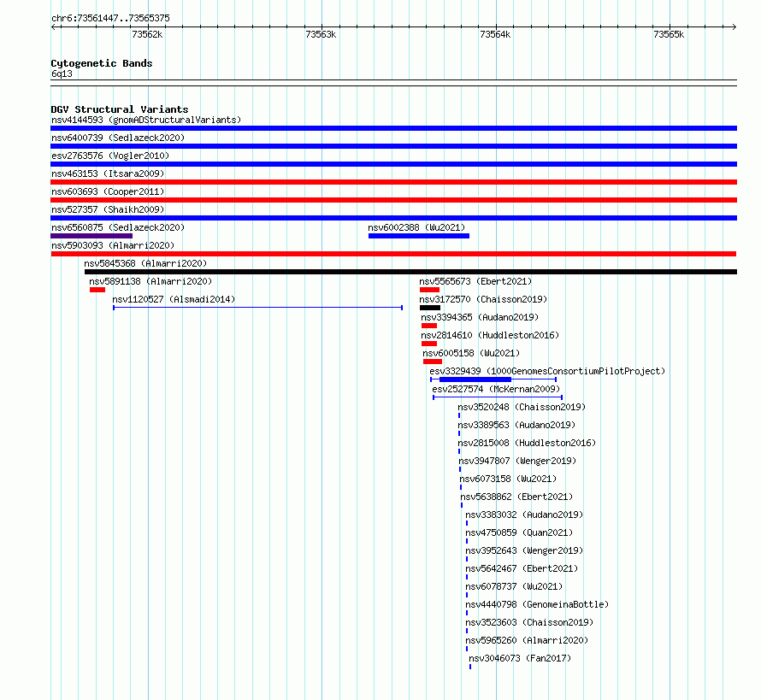This screenshot has width=761, height=700.
Task: Click the 73562k ruler tick label
Action: tap(147, 34)
